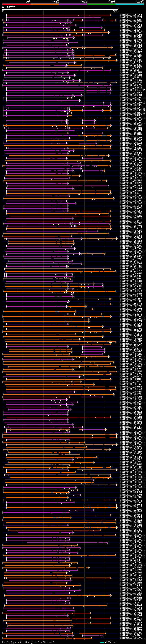Click the UniRef100_C5XD76 label

pos(131,22)
